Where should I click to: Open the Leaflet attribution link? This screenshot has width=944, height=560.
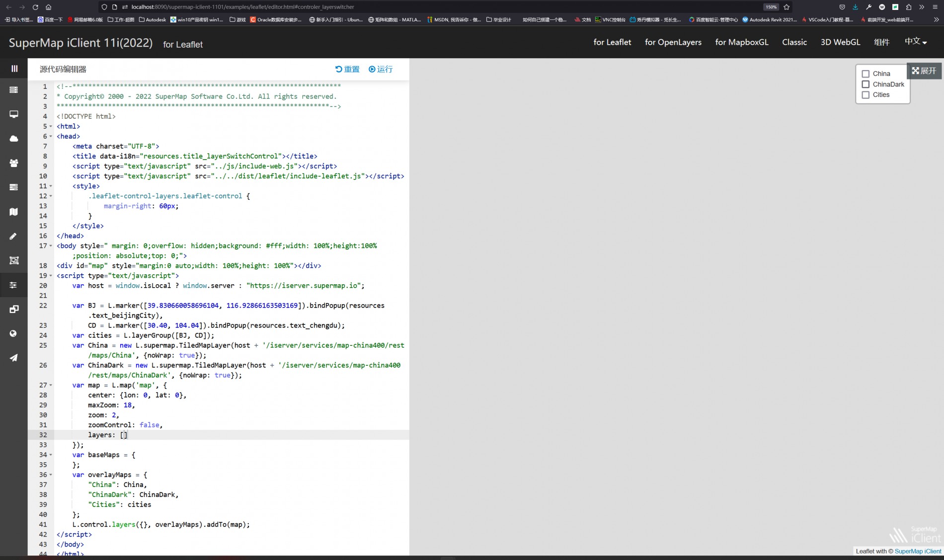(x=865, y=551)
